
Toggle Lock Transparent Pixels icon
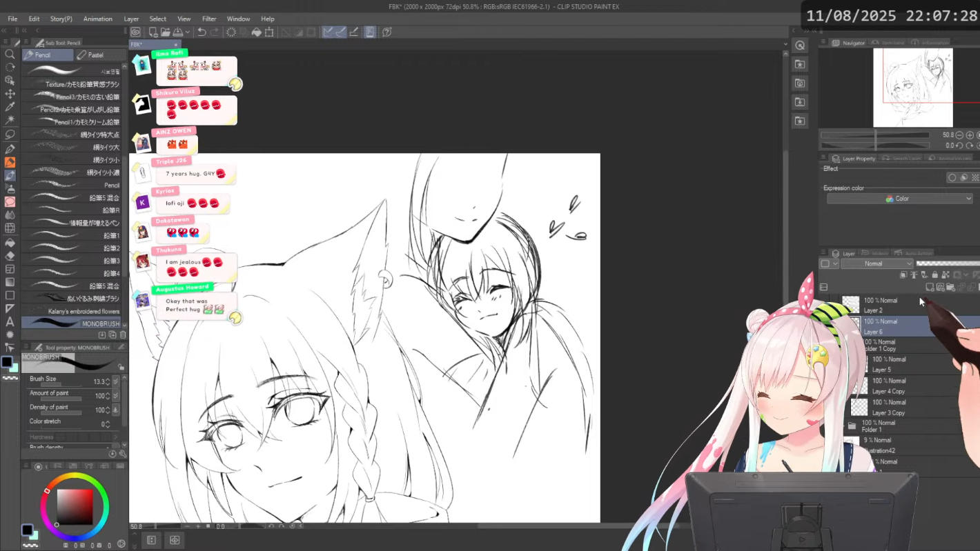pos(945,275)
